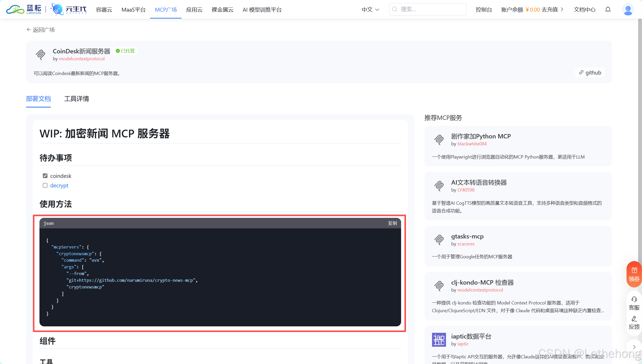Uncheck the coindesk checkbox

[45, 175]
